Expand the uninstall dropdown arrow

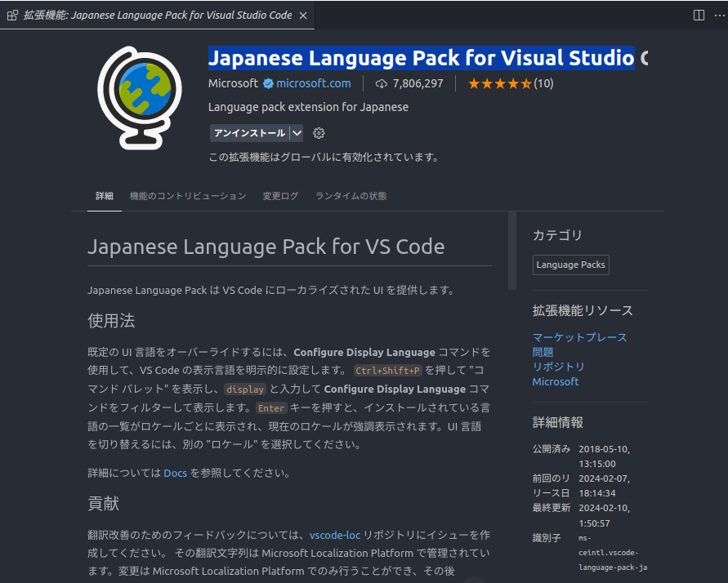(x=297, y=133)
